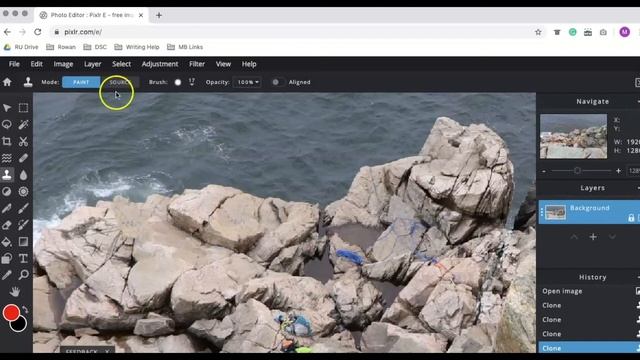
Task: Select the Draw brush tool
Action: pos(23,208)
